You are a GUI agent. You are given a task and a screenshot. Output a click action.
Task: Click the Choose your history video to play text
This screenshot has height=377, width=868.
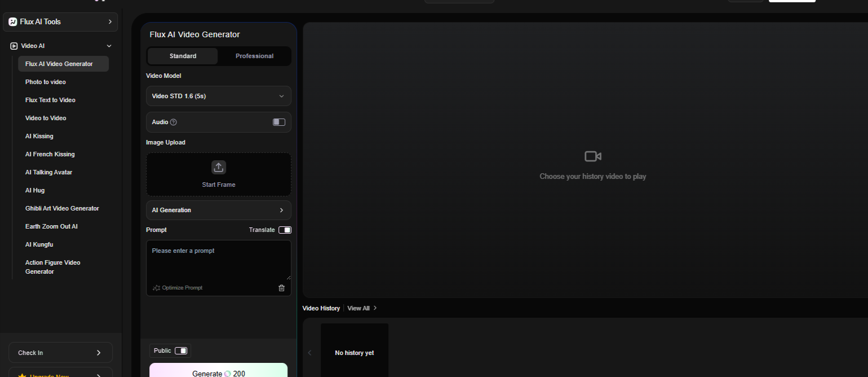593,177
